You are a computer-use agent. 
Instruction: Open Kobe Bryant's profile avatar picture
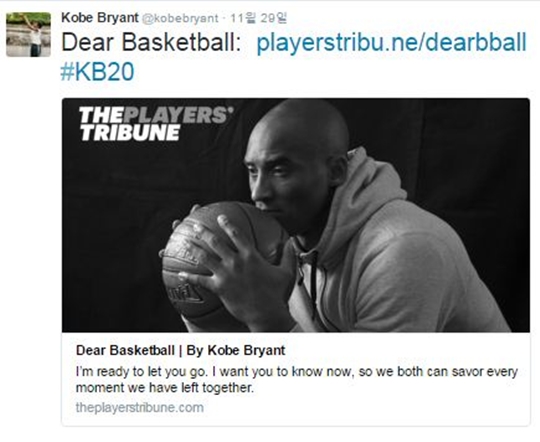29,34
